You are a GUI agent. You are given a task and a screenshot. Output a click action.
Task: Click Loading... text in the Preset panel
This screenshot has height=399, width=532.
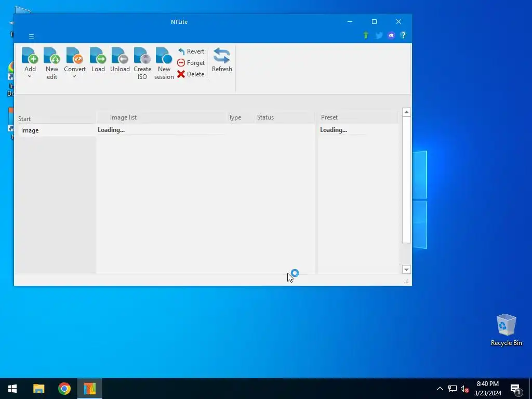coord(333,130)
